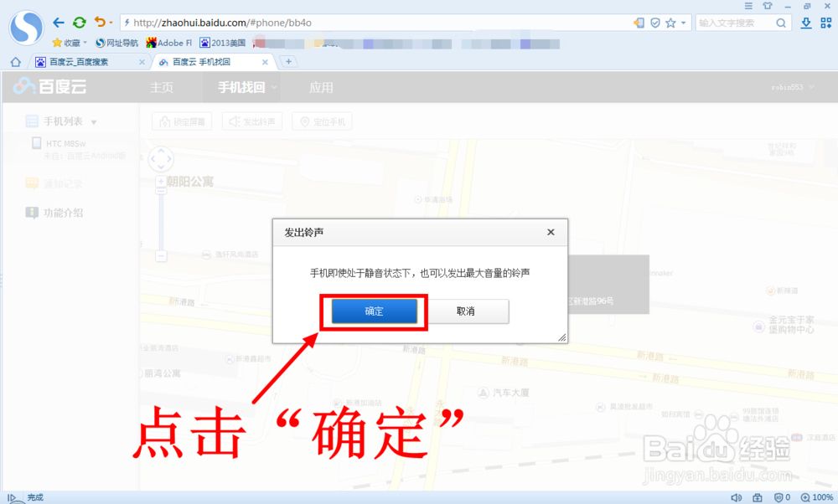Image resolution: width=838 pixels, height=504 pixels.
Task: Expand the undo history dropdown arrow
Action: 110,23
